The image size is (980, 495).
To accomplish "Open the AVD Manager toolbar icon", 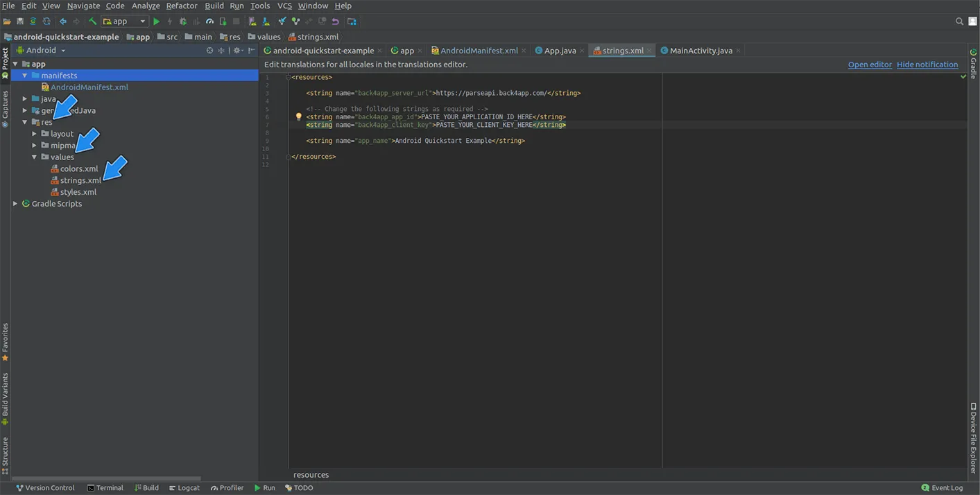I will coord(252,21).
